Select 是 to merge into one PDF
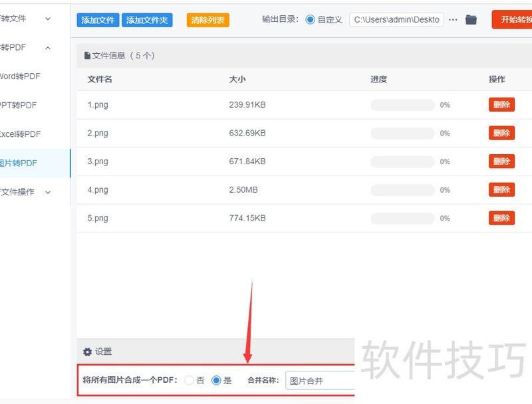 216,381
